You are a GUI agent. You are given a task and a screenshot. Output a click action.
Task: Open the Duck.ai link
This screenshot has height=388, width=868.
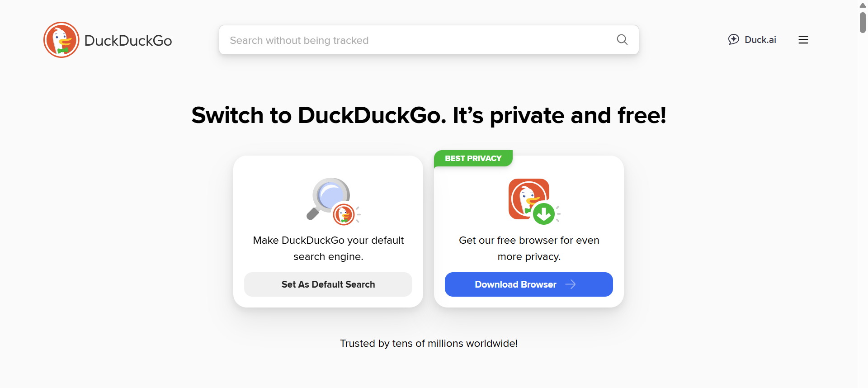pos(760,40)
